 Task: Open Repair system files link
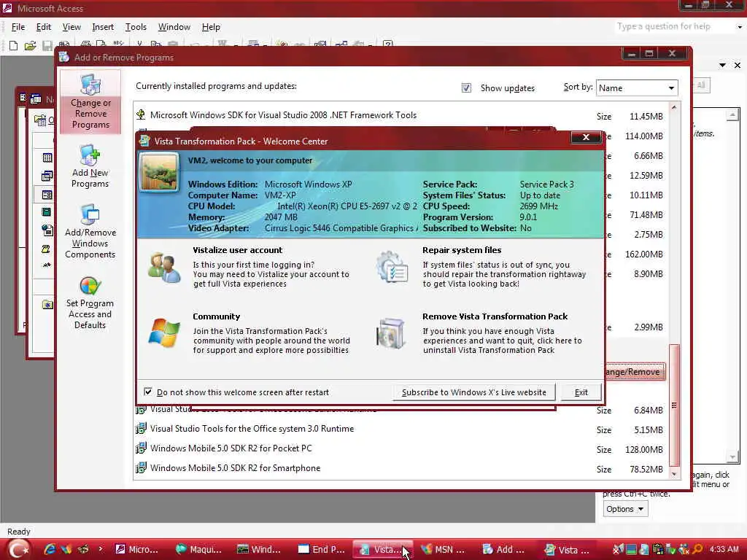pyautogui.click(x=462, y=250)
